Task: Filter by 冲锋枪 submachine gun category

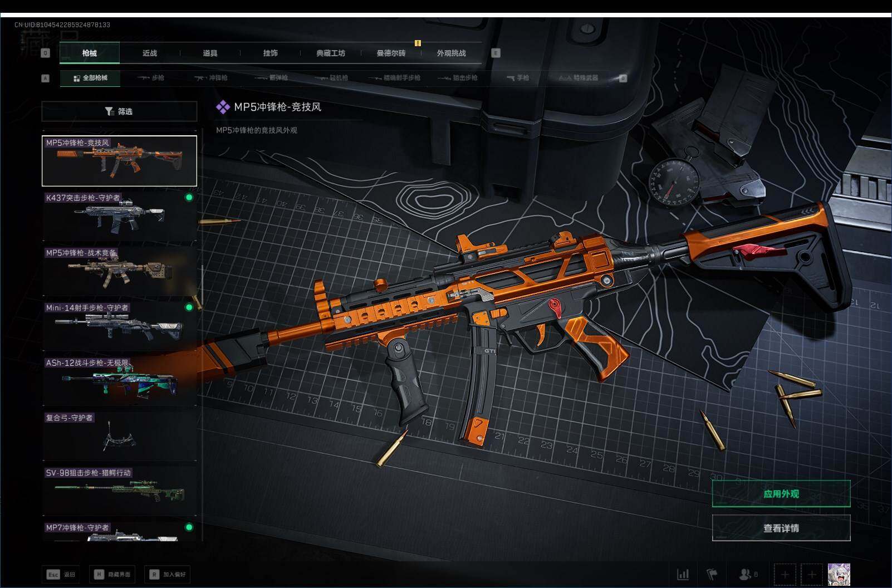Action: pyautogui.click(x=211, y=78)
